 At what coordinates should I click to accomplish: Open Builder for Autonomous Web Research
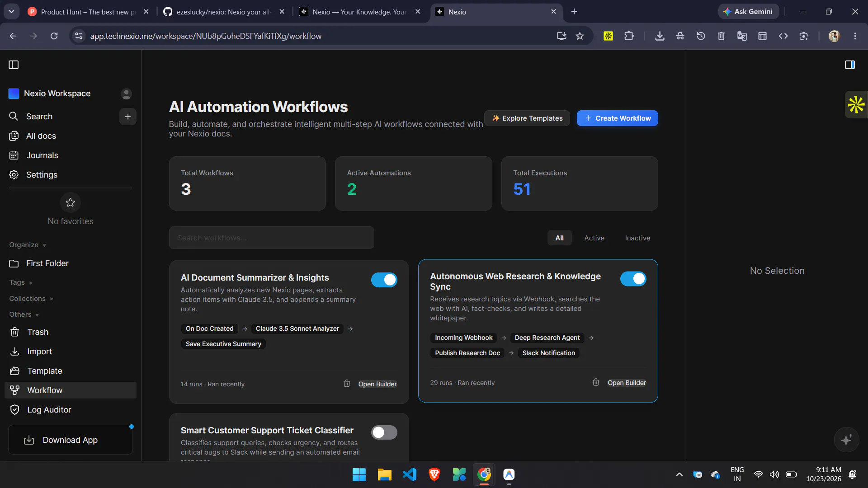point(627,383)
